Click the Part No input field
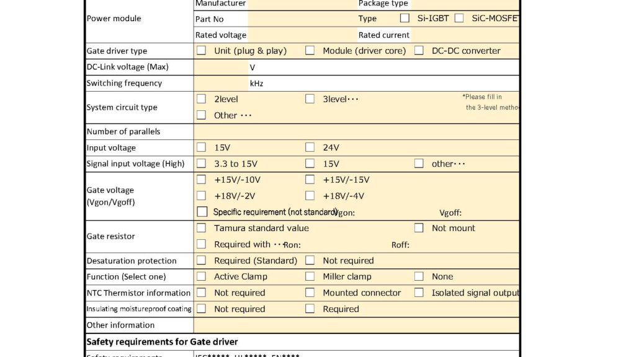644x357 pixels. point(302,19)
